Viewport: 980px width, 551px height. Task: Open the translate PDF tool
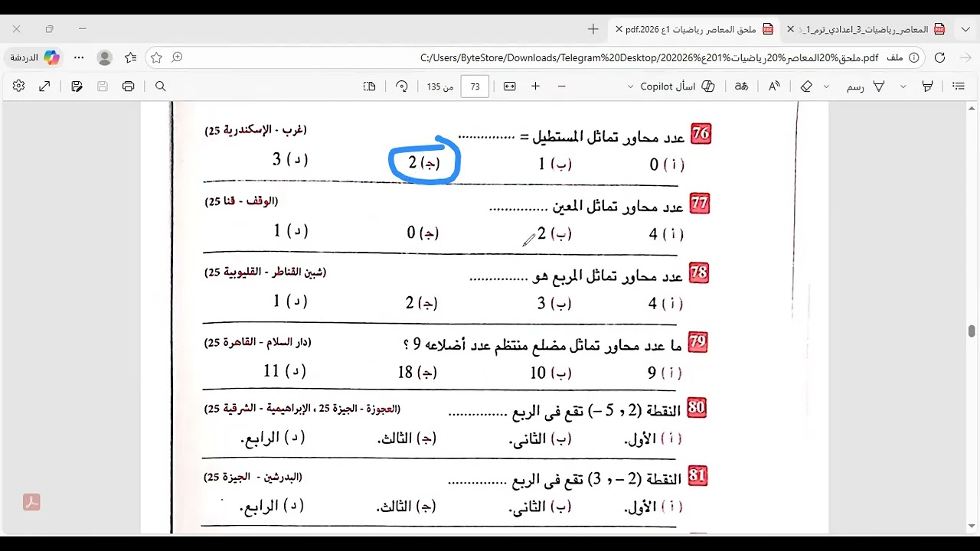click(x=741, y=86)
